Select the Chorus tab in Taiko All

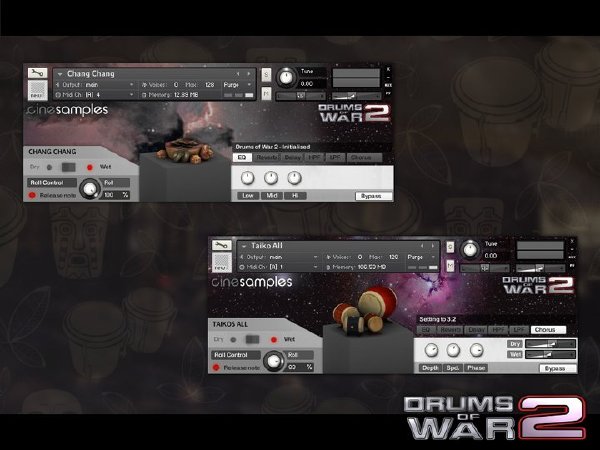coord(548,329)
